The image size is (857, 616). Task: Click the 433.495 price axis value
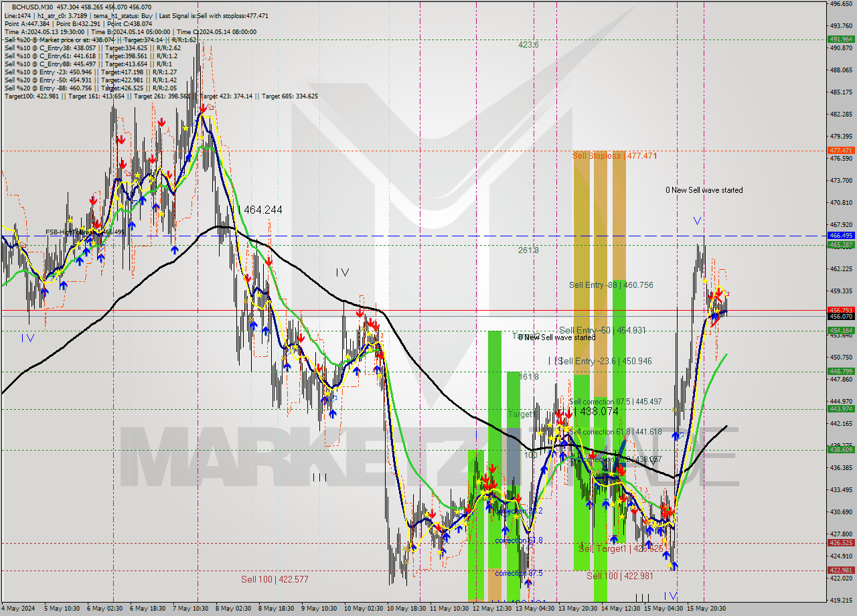[x=841, y=490]
